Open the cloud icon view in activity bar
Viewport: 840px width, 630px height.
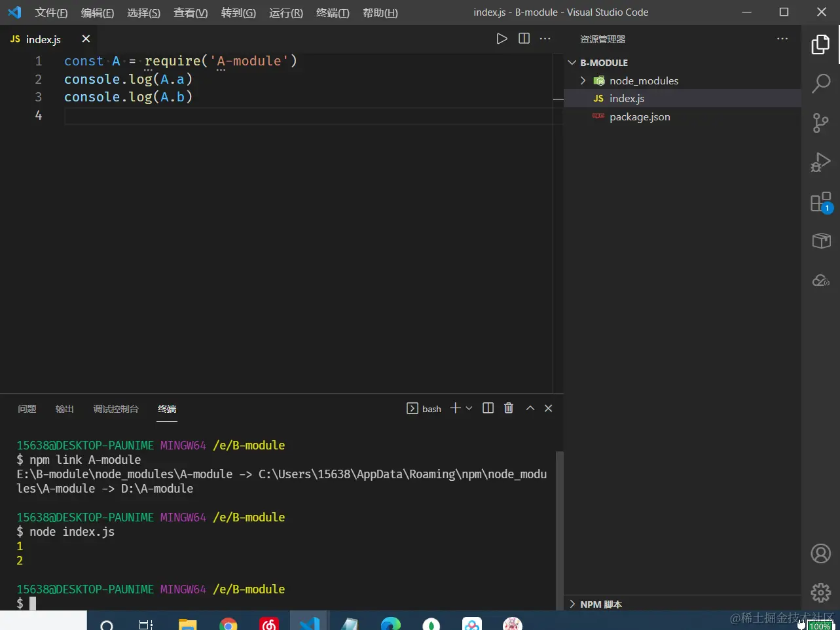click(x=821, y=280)
